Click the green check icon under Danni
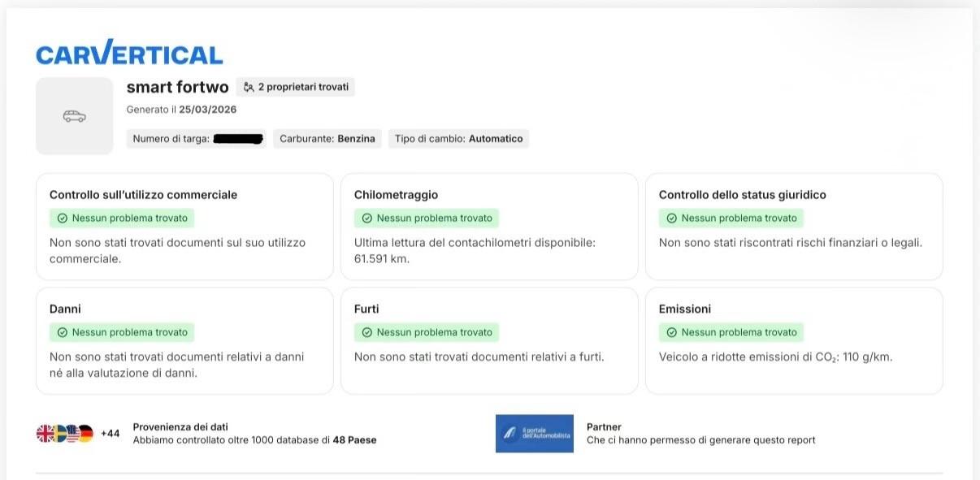 [62, 332]
